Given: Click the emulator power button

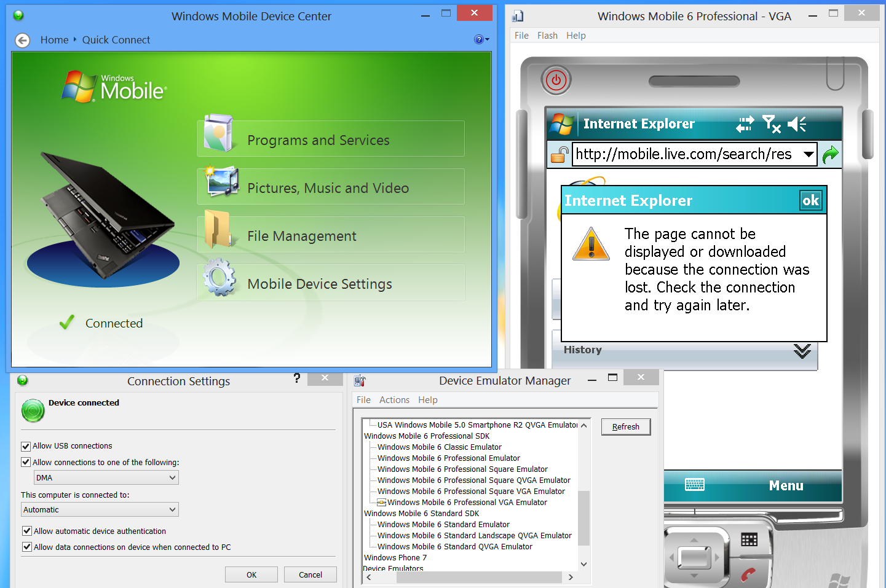Looking at the screenshot, I should tap(556, 80).
